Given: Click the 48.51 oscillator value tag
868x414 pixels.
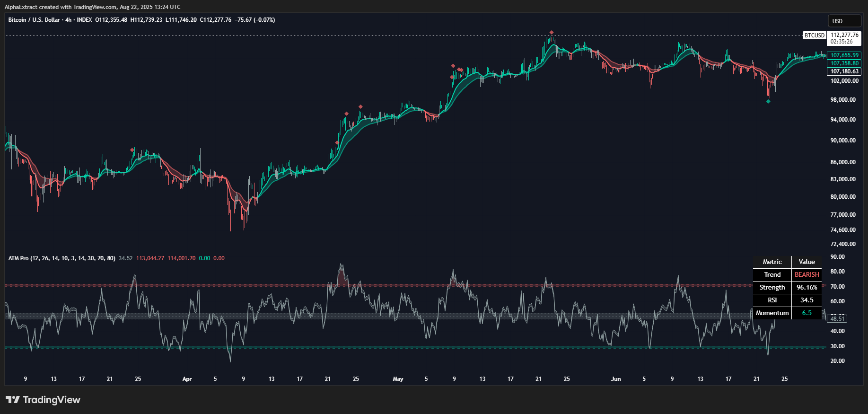Looking at the screenshot, I should click(837, 319).
